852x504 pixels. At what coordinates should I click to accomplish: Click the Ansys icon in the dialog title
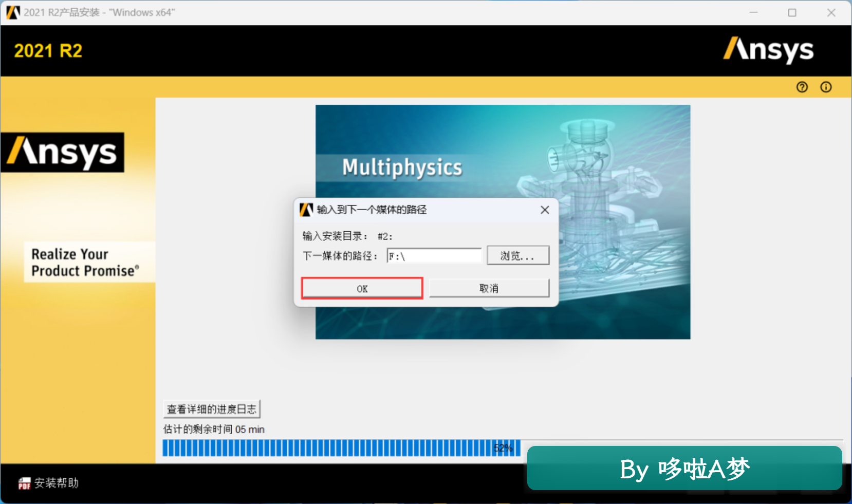(x=307, y=210)
